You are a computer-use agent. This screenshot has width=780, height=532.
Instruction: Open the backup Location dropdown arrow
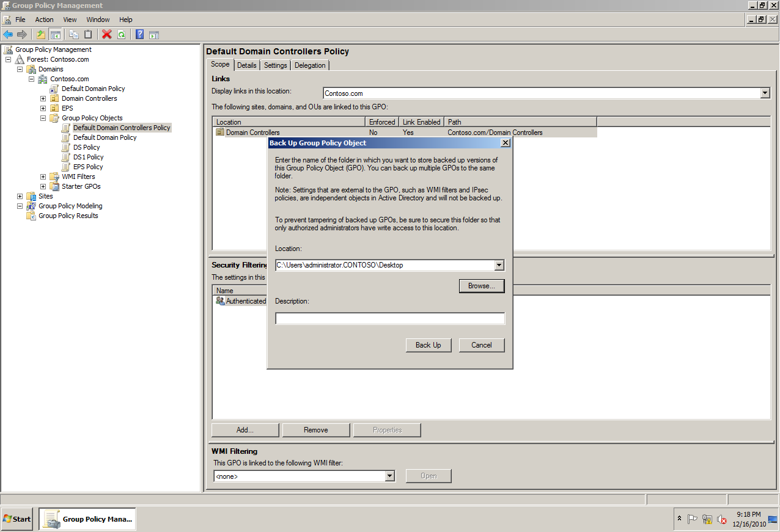point(500,265)
